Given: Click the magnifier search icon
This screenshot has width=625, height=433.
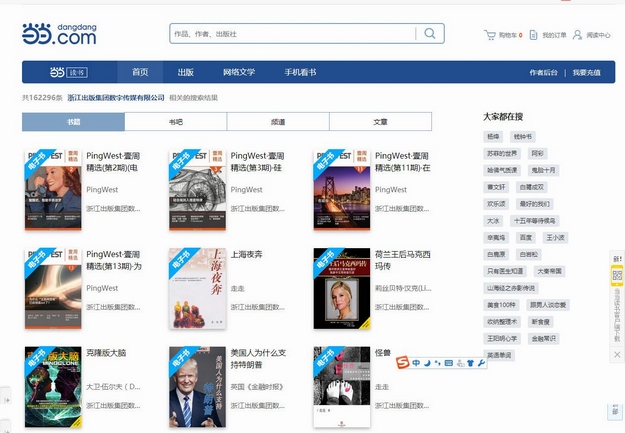Looking at the screenshot, I should (x=430, y=34).
